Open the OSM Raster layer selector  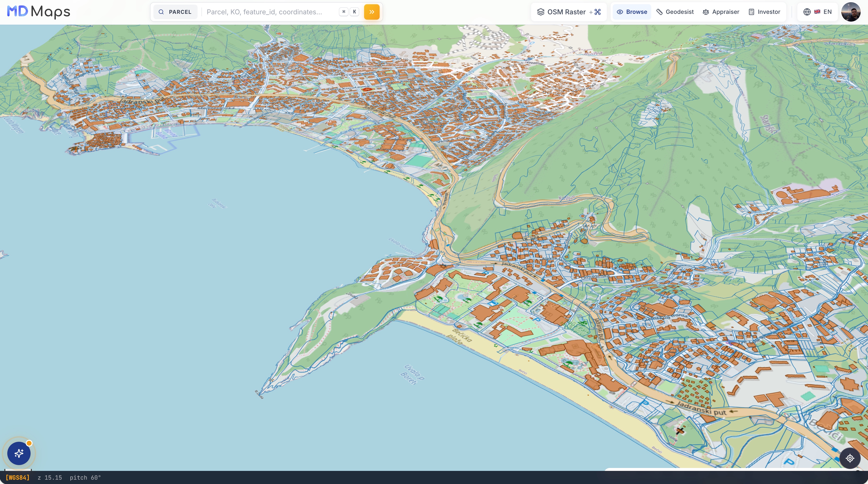pyautogui.click(x=569, y=12)
